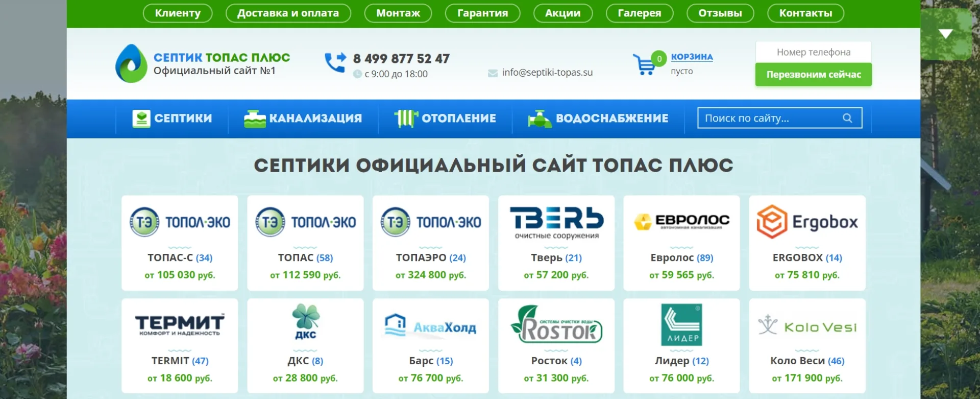
Task: Open Доставка и оплата page
Action: pos(288,13)
